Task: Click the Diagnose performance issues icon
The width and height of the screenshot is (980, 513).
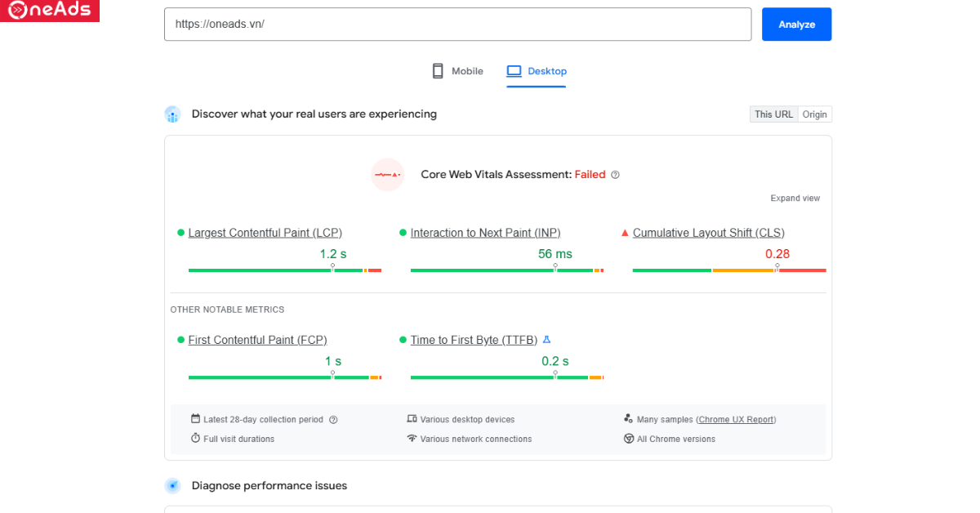Action: (x=172, y=486)
